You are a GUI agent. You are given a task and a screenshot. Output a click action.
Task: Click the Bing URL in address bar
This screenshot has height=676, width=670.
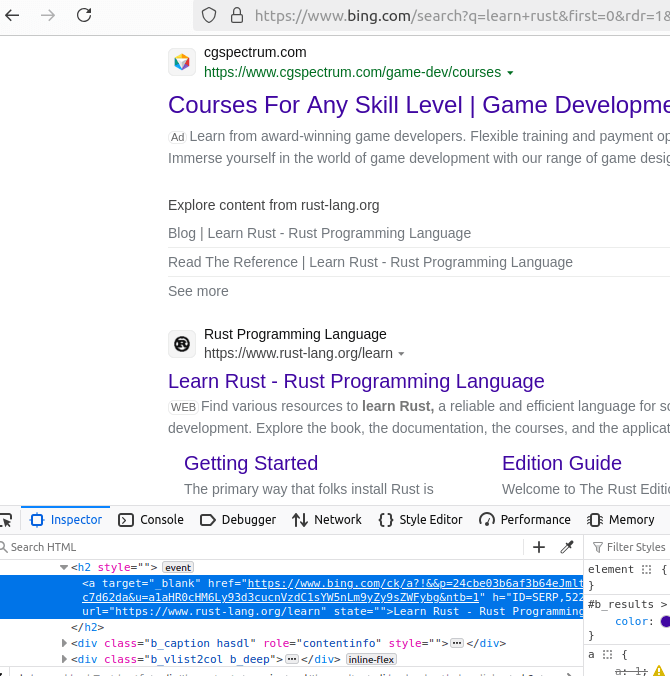[x=461, y=16]
